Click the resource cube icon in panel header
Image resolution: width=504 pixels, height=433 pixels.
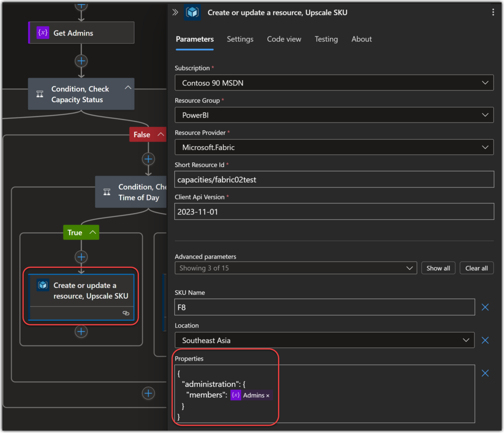tap(192, 12)
